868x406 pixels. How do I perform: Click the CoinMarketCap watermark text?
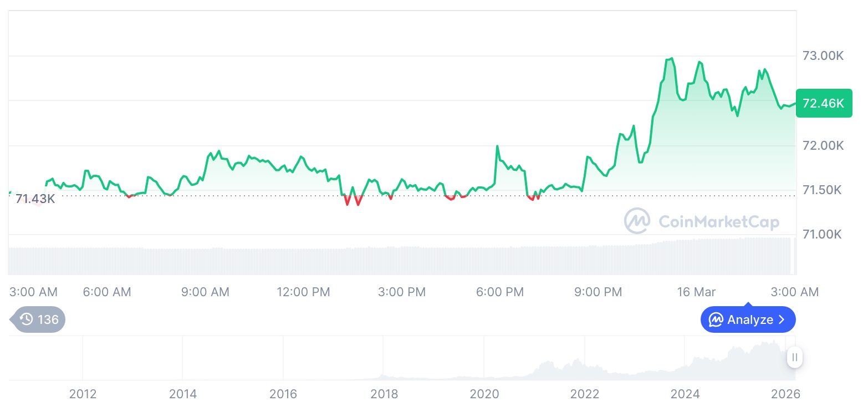click(x=719, y=222)
